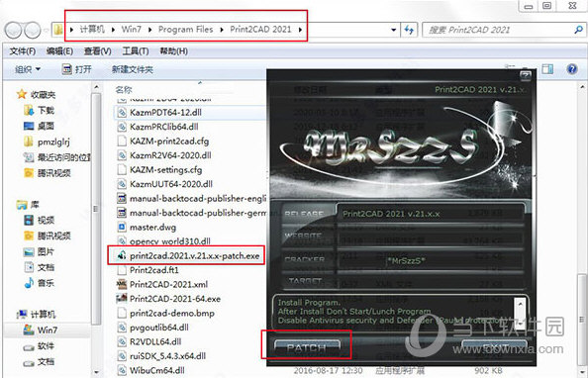
Task: Select the pvgoutlib64.dll file
Action: pyautogui.click(x=159, y=328)
